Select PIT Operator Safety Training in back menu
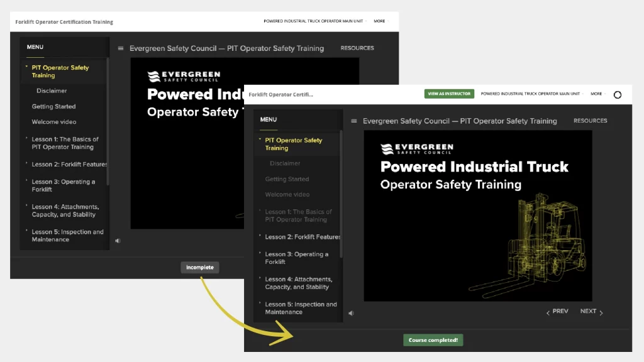644x362 pixels. point(60,72)
